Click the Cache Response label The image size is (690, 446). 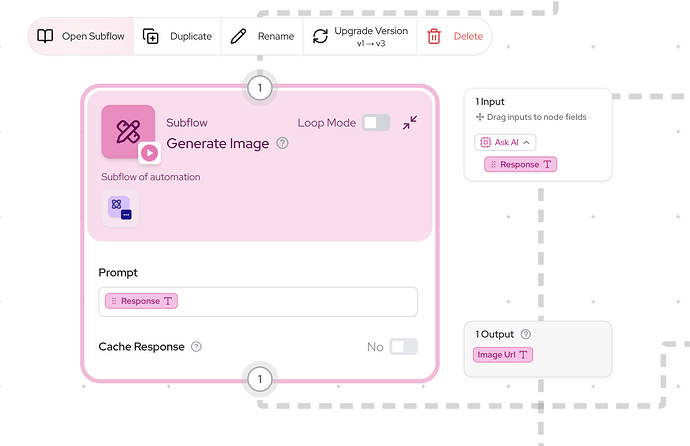click(141, 347)
